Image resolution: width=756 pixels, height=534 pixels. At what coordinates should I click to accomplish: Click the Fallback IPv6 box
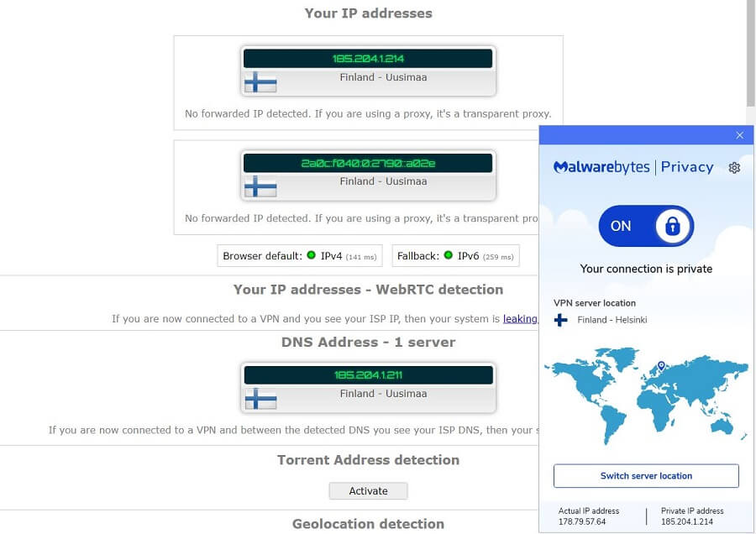455,256
